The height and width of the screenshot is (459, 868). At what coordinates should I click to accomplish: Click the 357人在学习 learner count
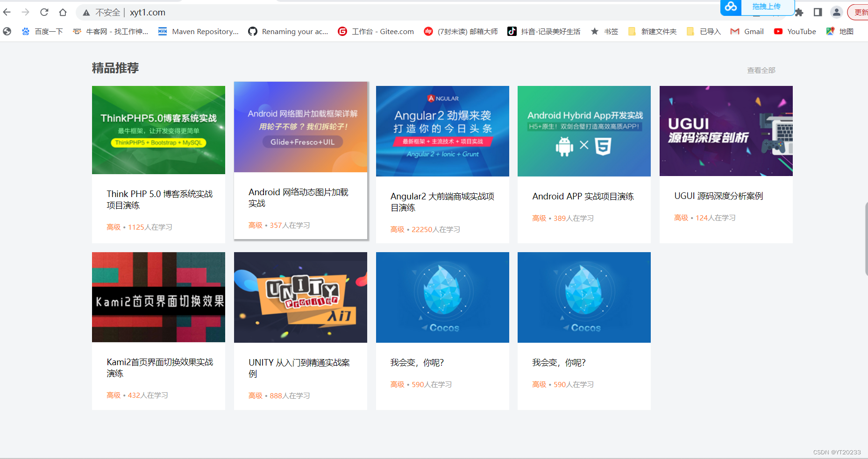290,225
